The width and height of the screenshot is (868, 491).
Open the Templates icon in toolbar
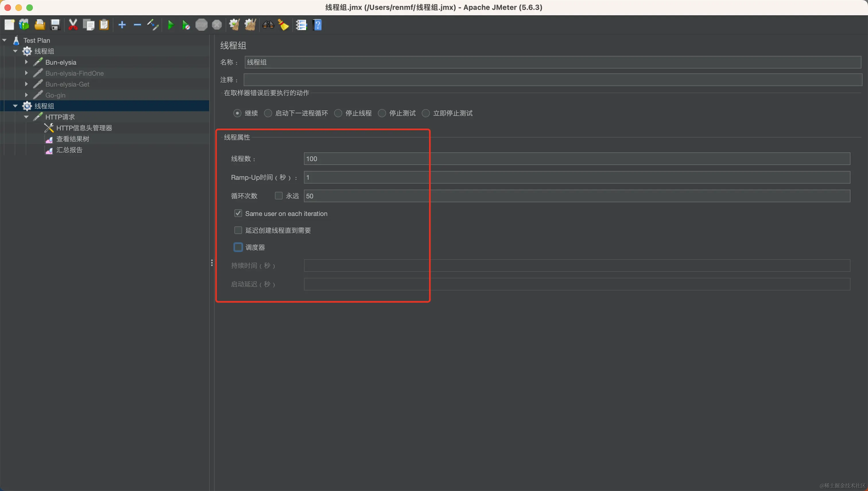[24, 25]
